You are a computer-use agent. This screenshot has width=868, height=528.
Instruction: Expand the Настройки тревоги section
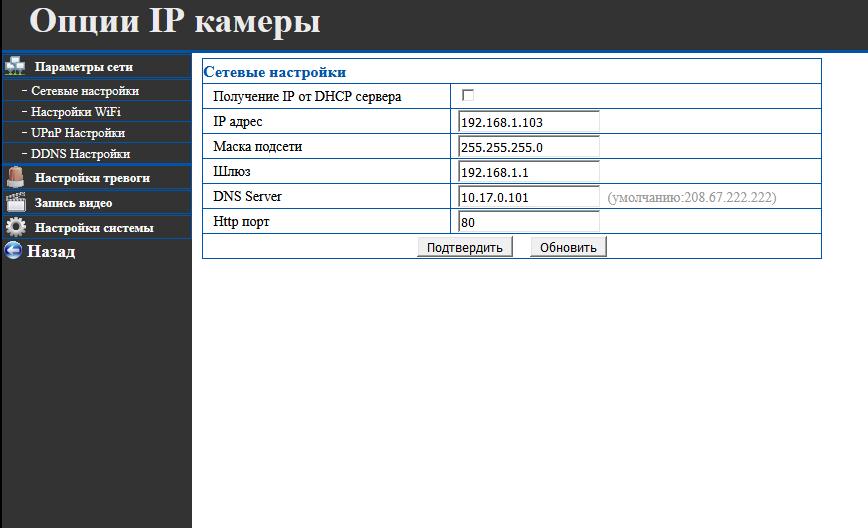[x=92, y=178]
